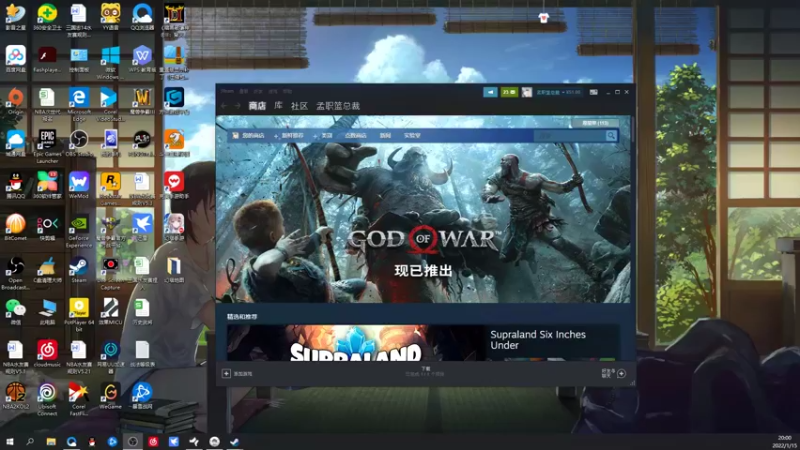Click Steam's forward navigation arrow
Image resolution: width=800 pixels, height=450 pixels.
tap(237, 106)
